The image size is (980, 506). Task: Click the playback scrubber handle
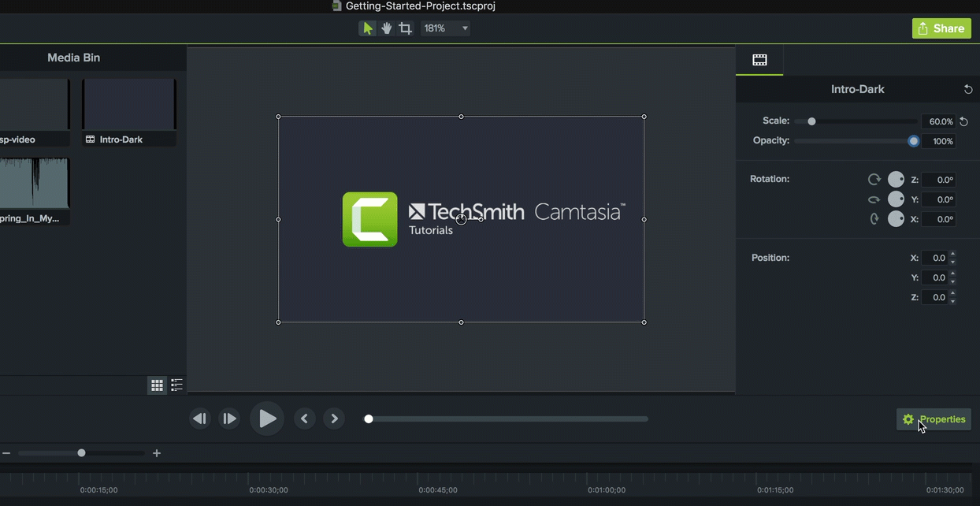[x=368, y=419]
